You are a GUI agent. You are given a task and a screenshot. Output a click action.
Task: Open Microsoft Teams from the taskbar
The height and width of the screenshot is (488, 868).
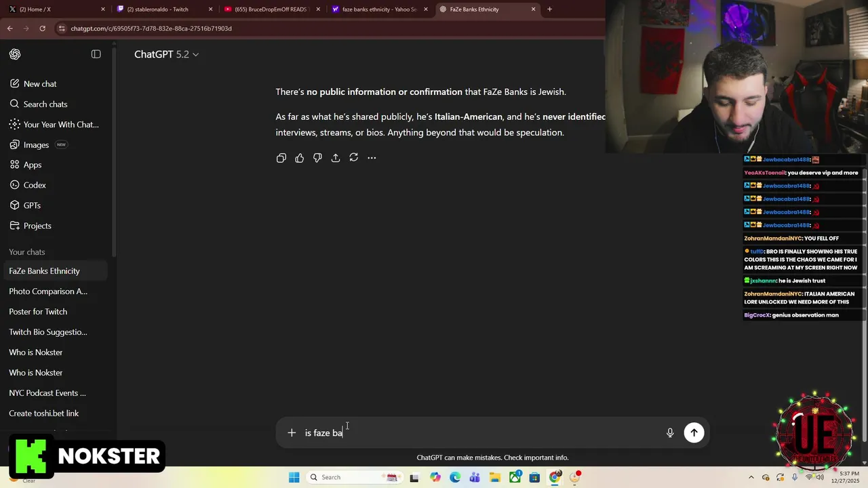click(475, 477)
